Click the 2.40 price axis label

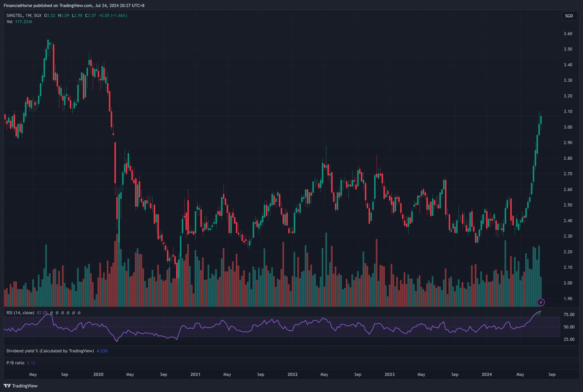(x=568, y=221)
